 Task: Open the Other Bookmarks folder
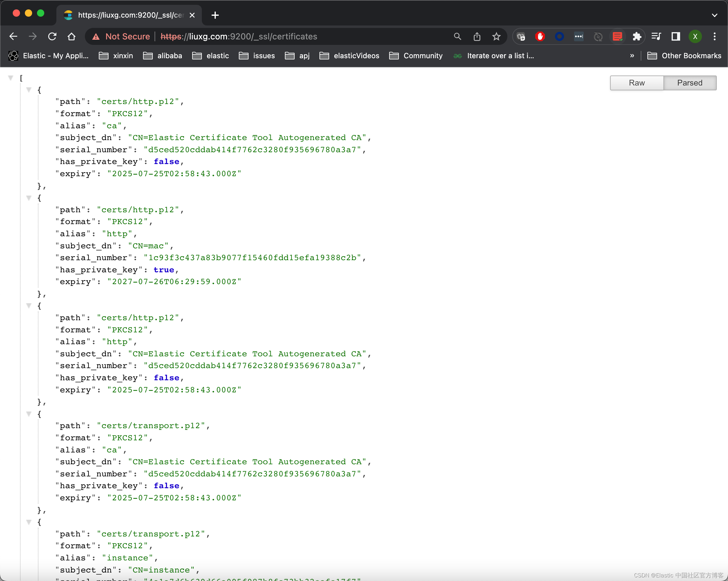tap(684, 56)
